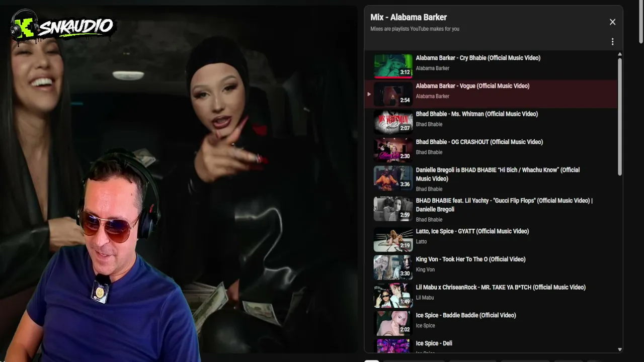The image size is (644, 362).
Task: Select 'Alabama Barker - Vogue (Official Music Video)' title
Action: [x=472, y=86]
